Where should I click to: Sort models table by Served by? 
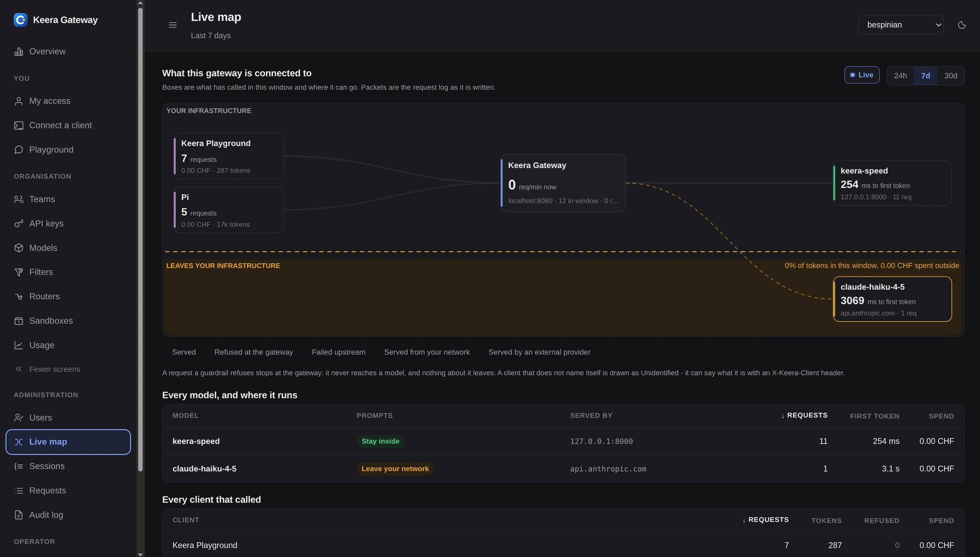[591, 416]
